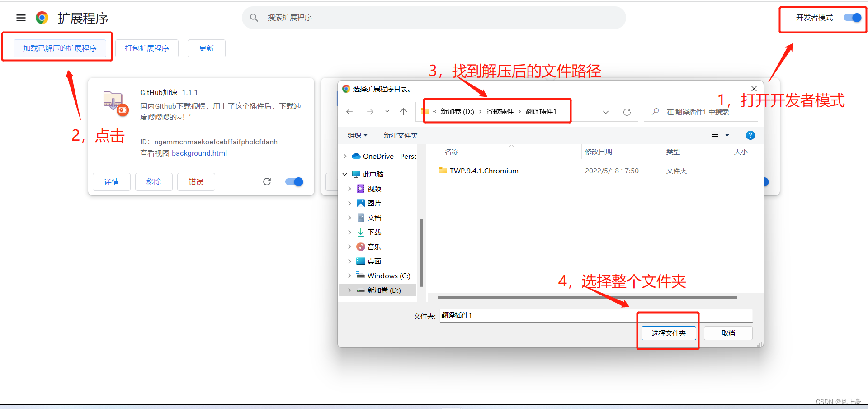Screen dimensions: 868x409
Task: Click 翻译插件1 breadcrumb segment
Action: [541, 112]
